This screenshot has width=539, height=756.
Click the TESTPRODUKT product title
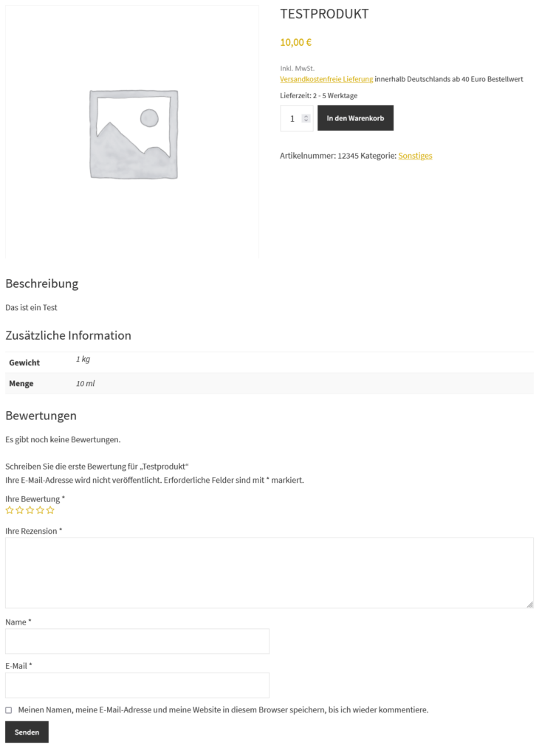324,13
